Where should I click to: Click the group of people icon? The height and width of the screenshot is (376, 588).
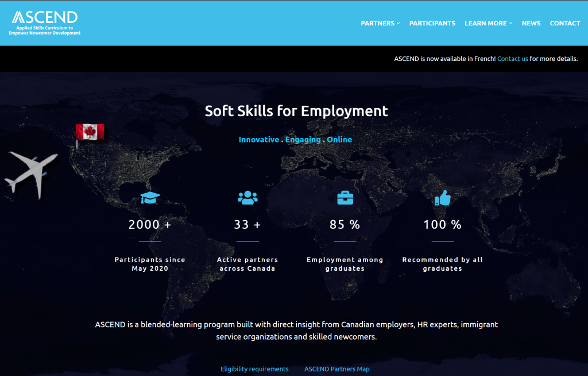click(247, 198)
